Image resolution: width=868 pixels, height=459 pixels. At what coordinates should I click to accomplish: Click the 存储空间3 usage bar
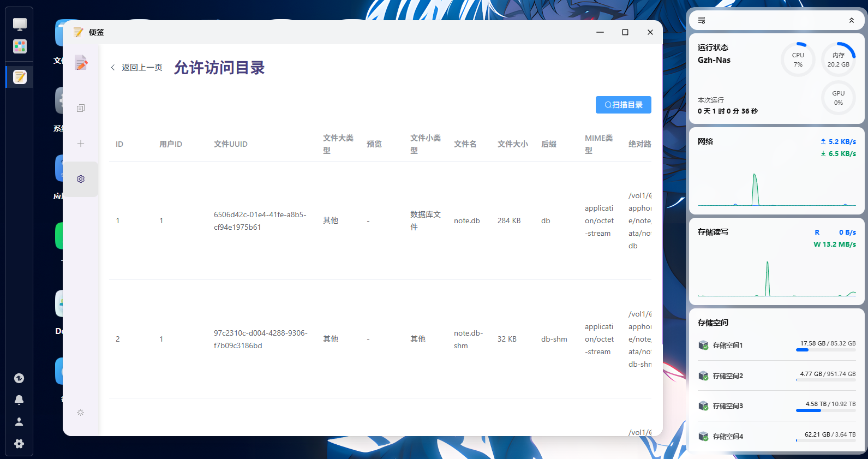825,410
